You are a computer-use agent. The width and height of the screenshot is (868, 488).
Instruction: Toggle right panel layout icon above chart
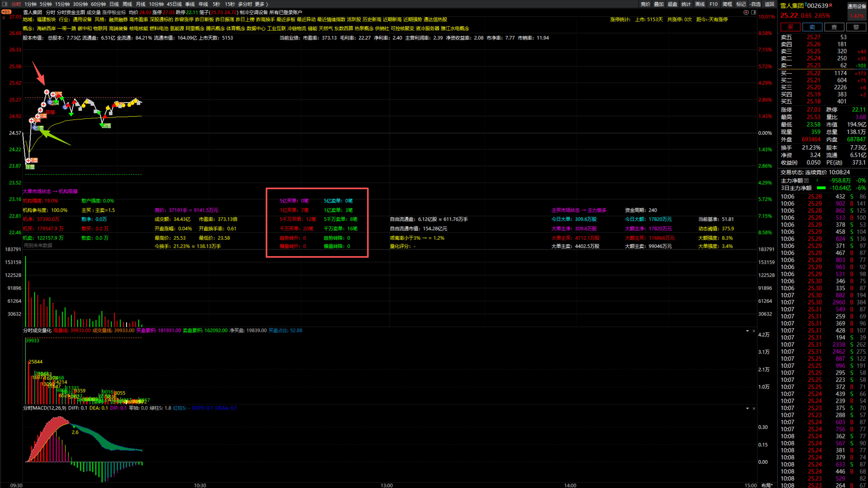[753, 13]
